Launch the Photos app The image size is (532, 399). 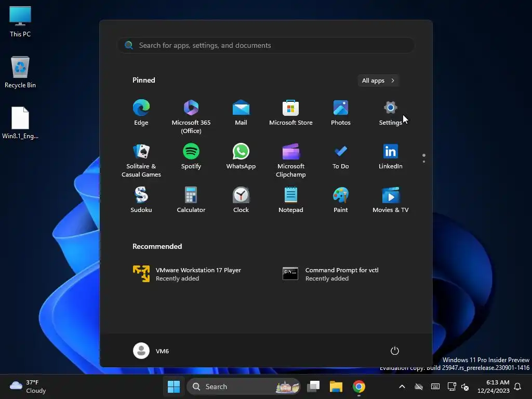[341, 113]
